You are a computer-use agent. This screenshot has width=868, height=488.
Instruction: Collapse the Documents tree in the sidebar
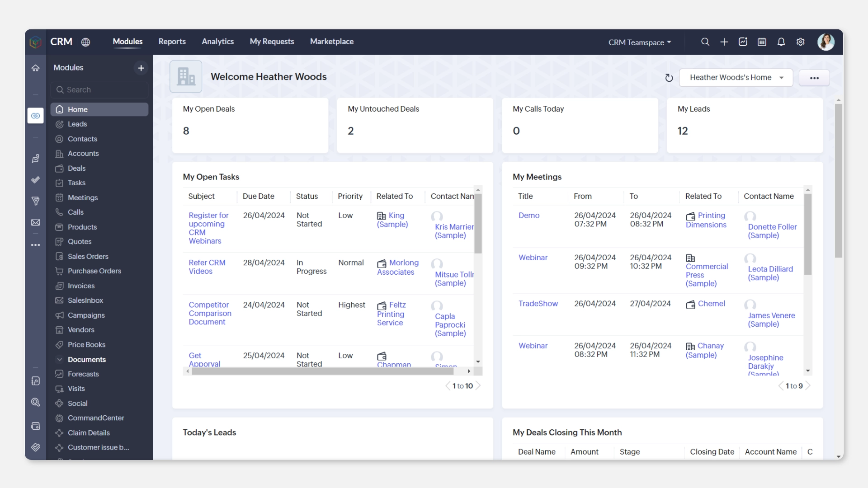click(x=60, y=360)
